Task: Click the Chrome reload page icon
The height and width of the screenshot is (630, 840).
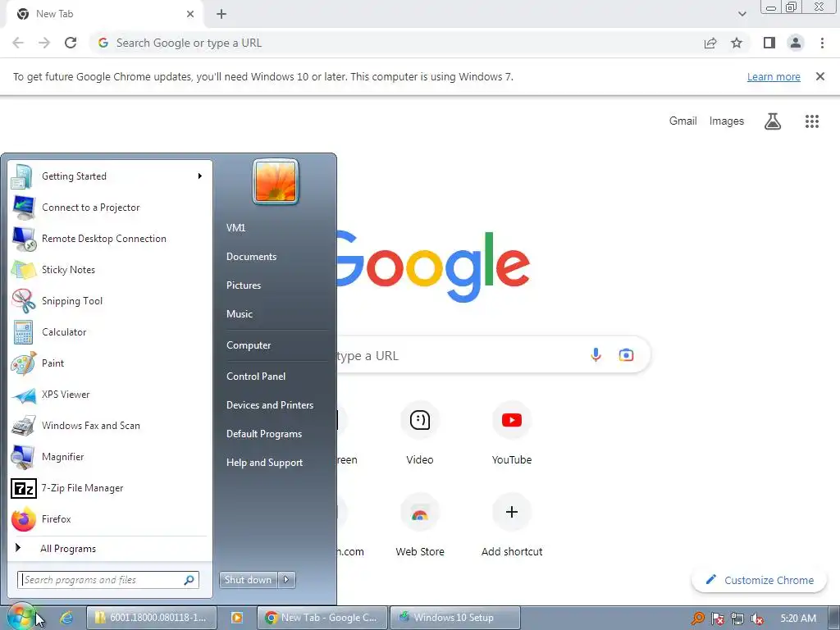Action: tap(71, 43)
